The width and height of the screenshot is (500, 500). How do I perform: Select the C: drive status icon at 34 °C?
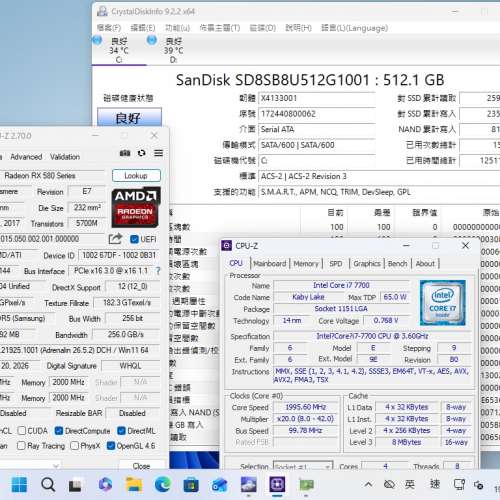pyautogui.click(x=97, y=40)
